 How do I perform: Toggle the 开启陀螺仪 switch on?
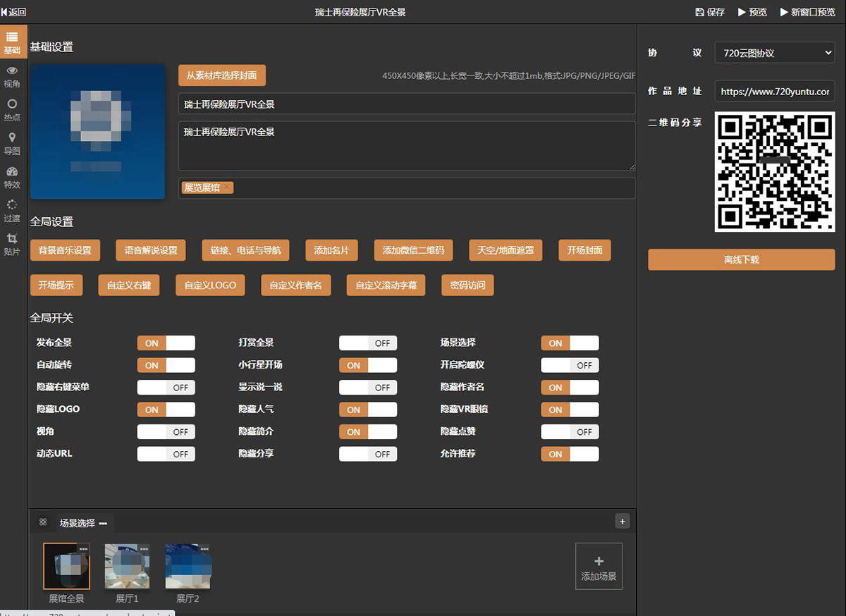pyautogui.click(x=570, y=365)
